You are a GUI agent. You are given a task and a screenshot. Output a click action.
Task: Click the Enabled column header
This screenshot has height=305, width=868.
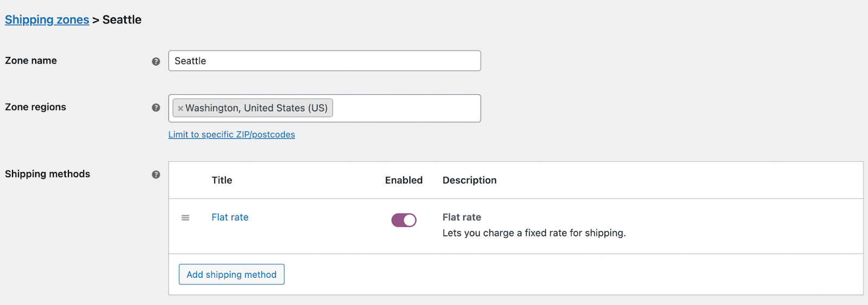click(x=403, y=180)
